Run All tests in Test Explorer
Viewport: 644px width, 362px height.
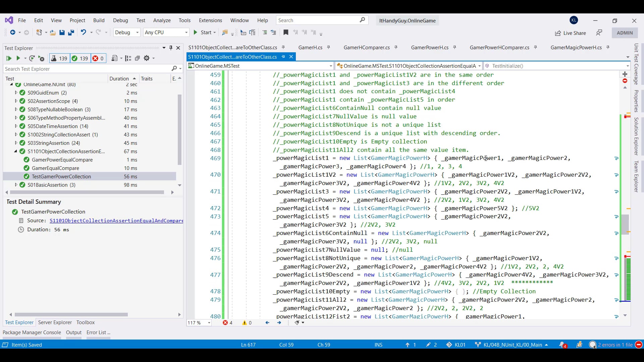click(x=9, y=58)
